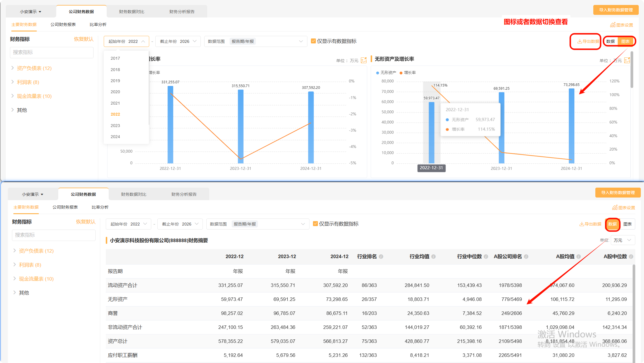Click the 恢复默认 link in lower sidebar

86,222
